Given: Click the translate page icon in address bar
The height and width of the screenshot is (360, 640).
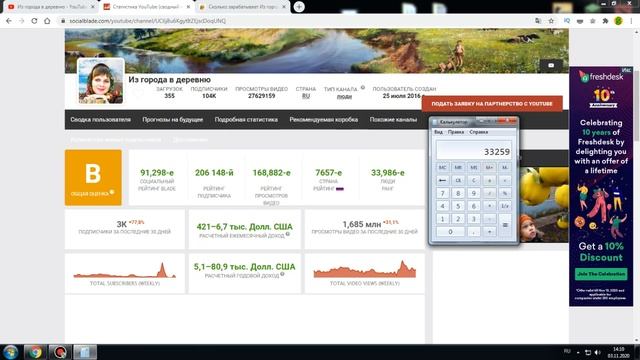Looking at the screenshot, I should (538, 21).
